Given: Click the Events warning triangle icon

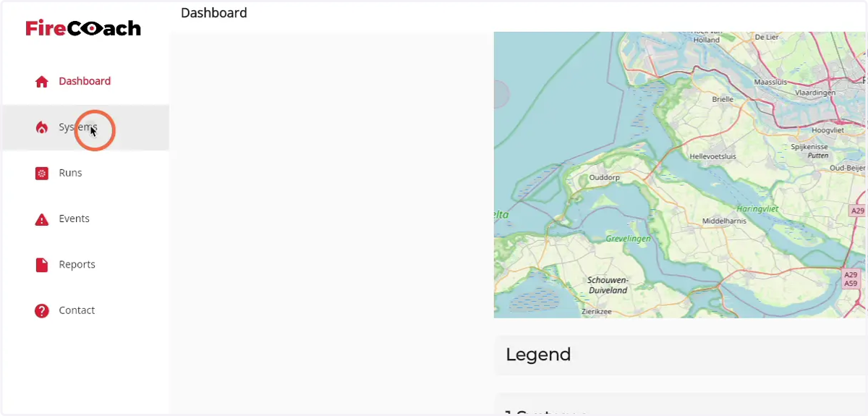Looking at the screenshot, I should (x=42, y=219).
